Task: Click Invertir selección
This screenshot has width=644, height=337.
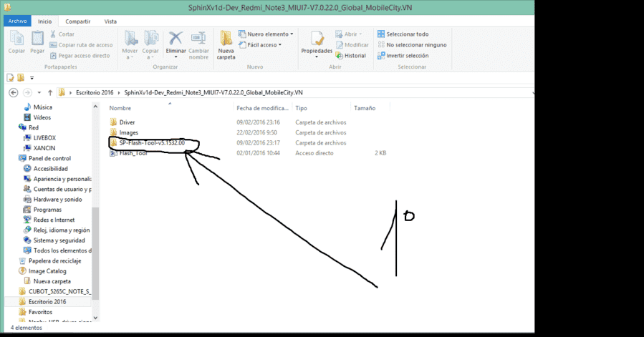Action: tap(403, 55)
